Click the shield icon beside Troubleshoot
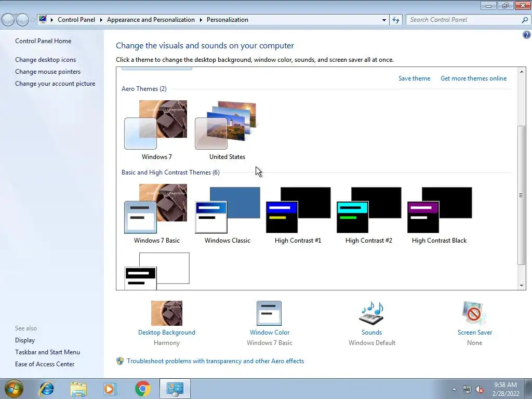The image size is (532, 399). 120,361
